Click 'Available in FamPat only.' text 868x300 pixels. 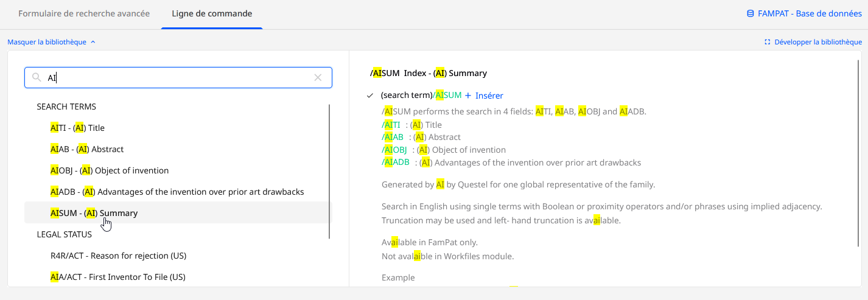pyautogui.click(x=430, y=242)
